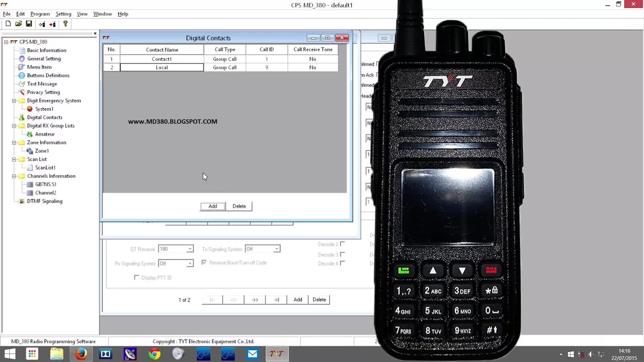Click the Call Type column header
644x362 pixels.
pos(225,49)
